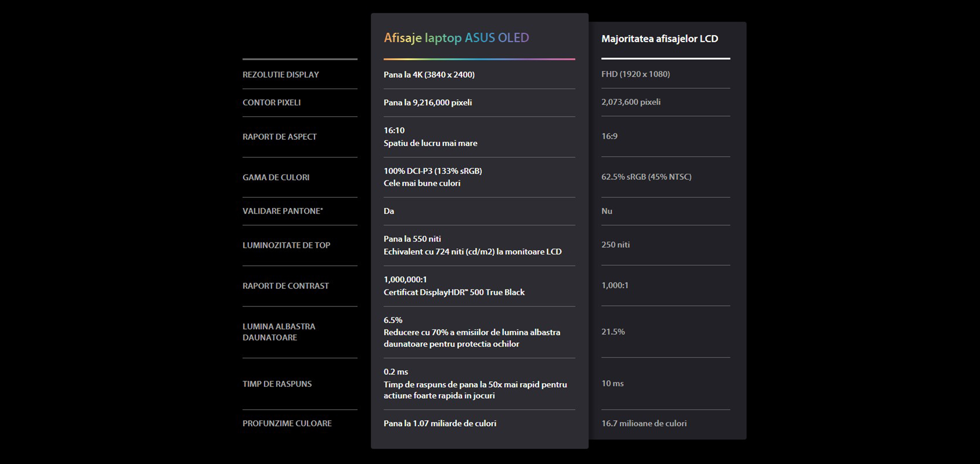Image resolution: width=980 pixels, height=464 pixels.
Task: Click '100% DCI-P3 (133% sRGB)' value
Action: (x=433, y=171)
